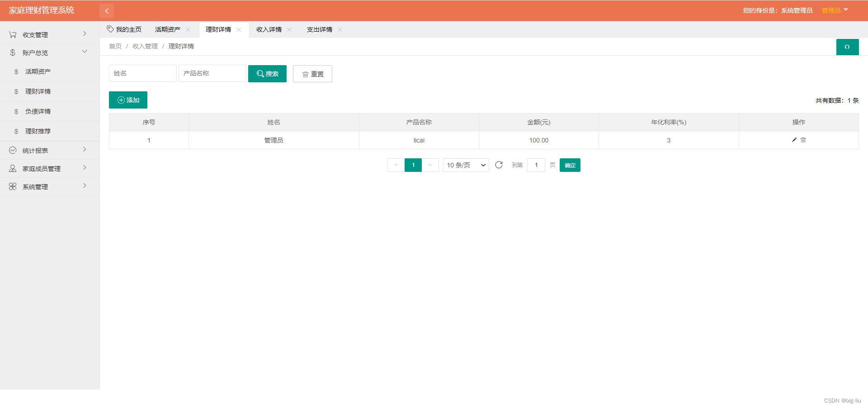Select the 理财详情 tab
Screen dimensions: 868x408
click(218, 29)
